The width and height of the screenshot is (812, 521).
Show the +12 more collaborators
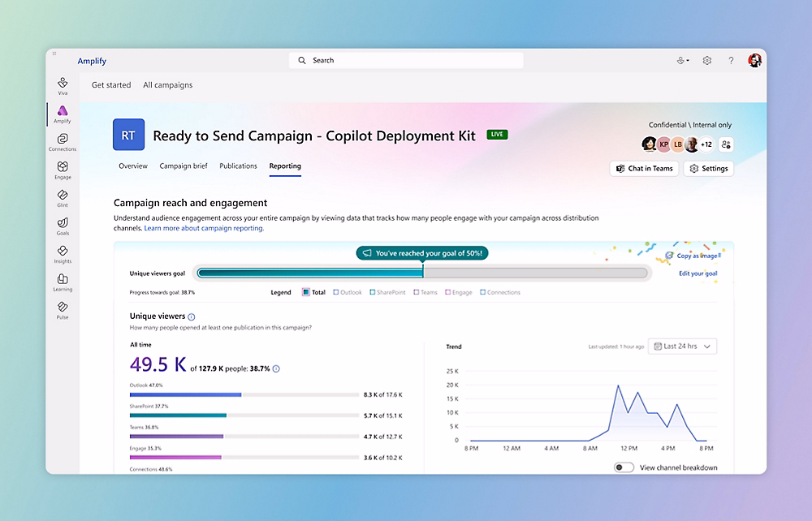click(706, 144)
